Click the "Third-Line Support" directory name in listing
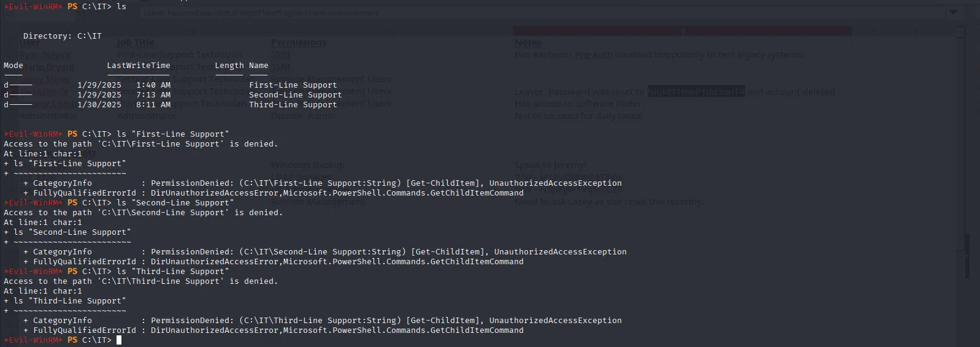Viewport: 980px width, 347px height. click(293, 105)
